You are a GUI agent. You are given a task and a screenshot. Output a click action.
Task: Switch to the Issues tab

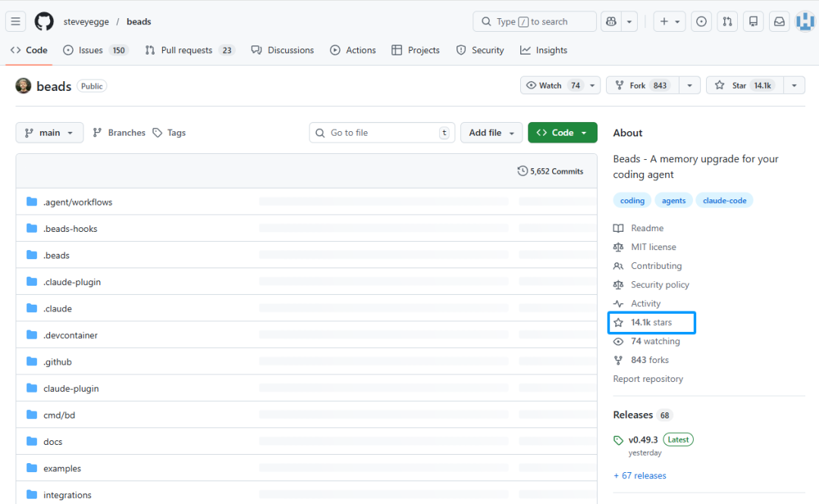pyautogui.click(x=95, y=50)
